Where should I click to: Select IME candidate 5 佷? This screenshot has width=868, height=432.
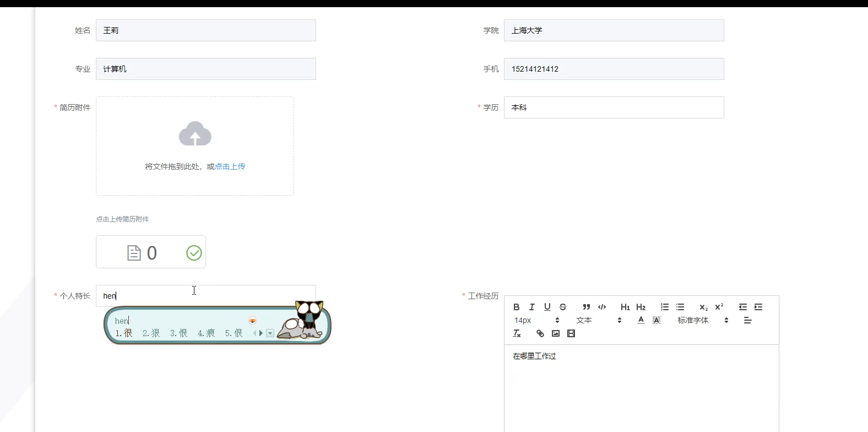[x=234, y=333]
